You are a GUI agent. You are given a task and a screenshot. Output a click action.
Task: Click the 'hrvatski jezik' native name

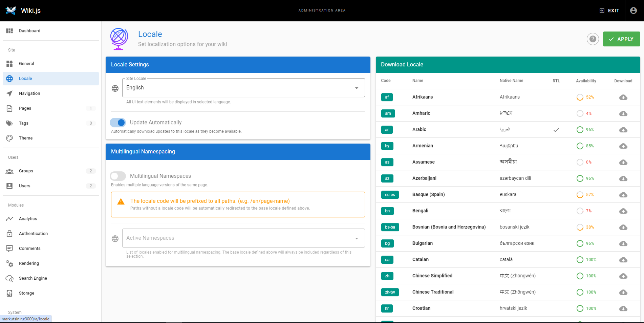513,308
